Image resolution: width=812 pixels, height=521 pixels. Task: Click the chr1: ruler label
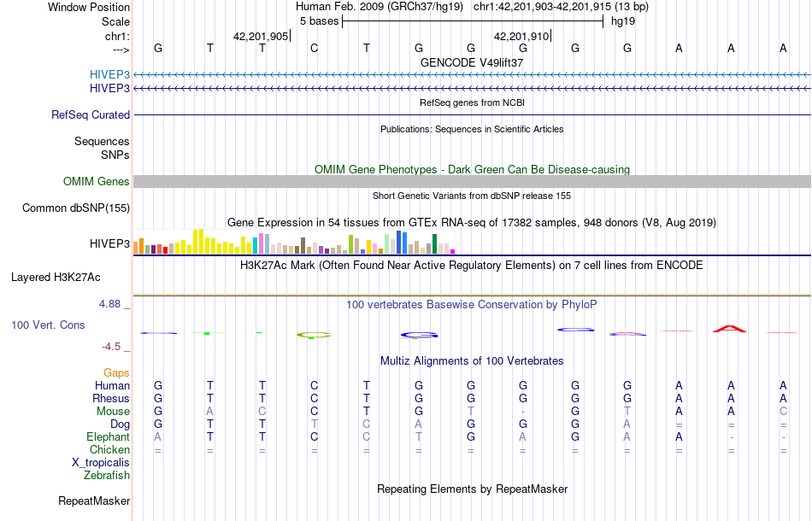[x=117, y=36]
